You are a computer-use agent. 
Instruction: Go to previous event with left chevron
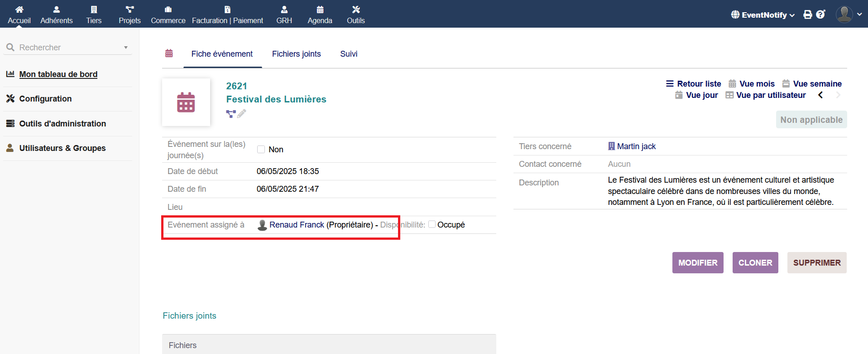[x=820, y=95]
